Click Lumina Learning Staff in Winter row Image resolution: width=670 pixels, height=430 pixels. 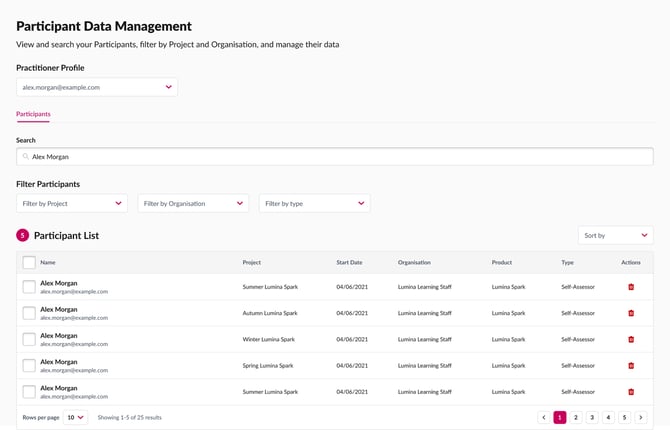pos(424,339)
